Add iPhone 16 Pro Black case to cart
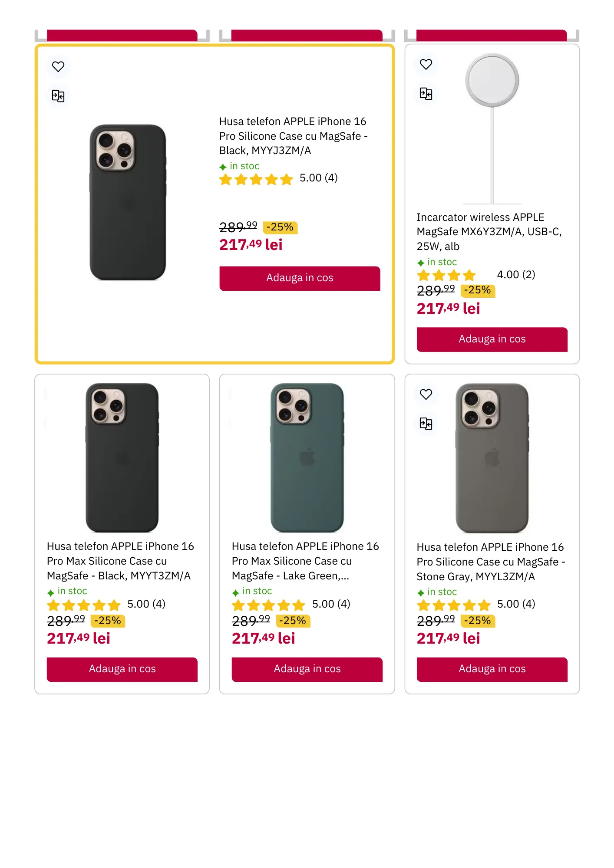Image resolution: width=614 pixels, height=868 pixels. click(300, 278)
